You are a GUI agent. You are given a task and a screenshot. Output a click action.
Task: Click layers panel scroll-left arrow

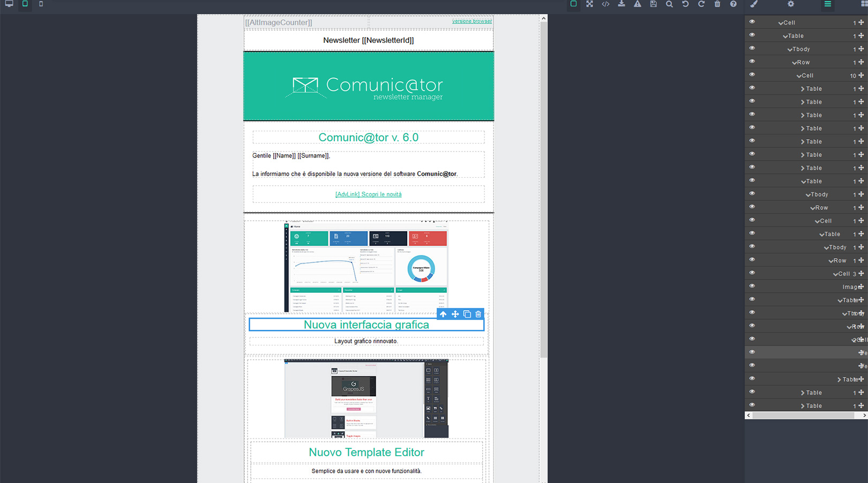pyautogui.click(x=749, y=415)
